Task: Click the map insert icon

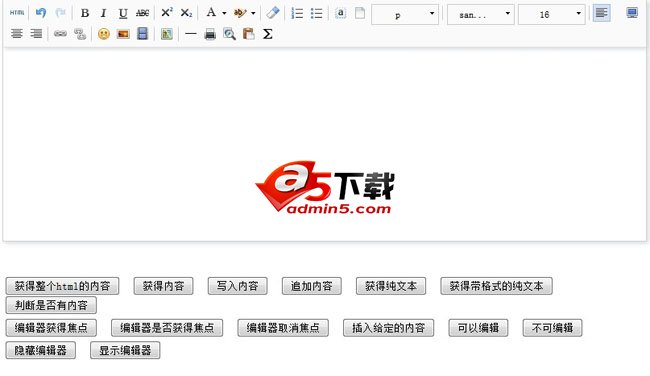Action: 167,34
